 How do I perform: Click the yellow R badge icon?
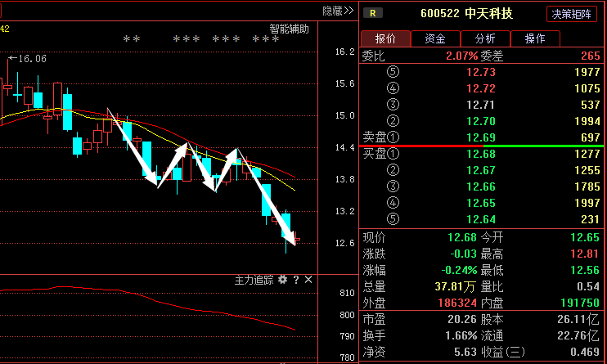[373, 13]
